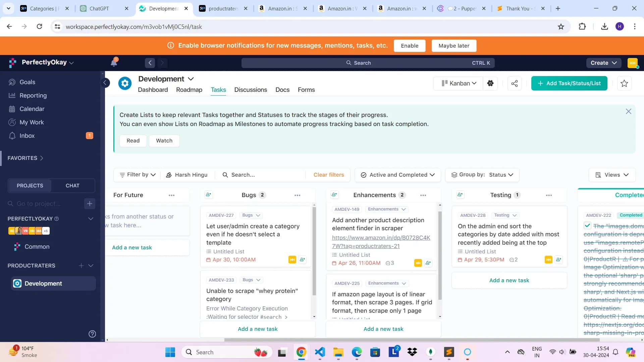Click Add Task/Status/List button
Viewport: 644px width, 362px height.
[x=569, y=83]
